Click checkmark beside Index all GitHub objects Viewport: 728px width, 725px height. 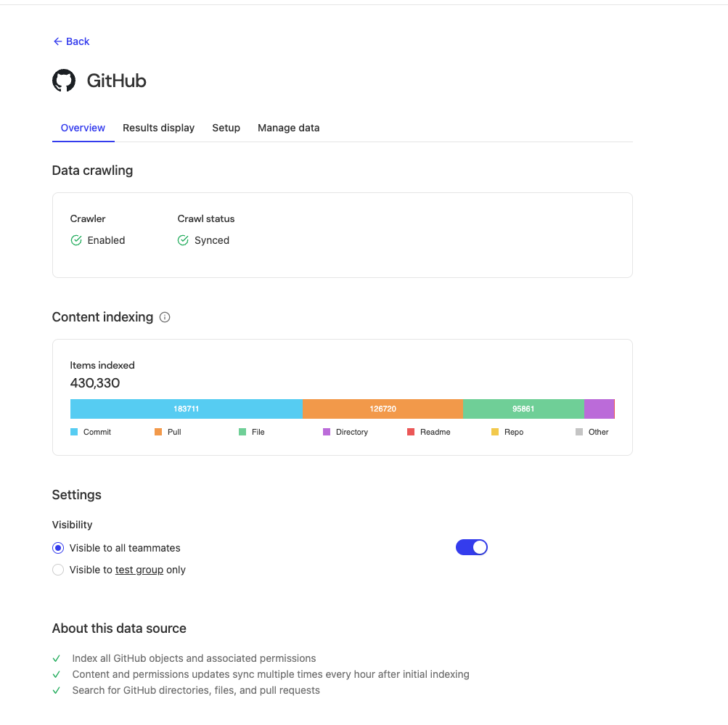(x=57, y=659)
